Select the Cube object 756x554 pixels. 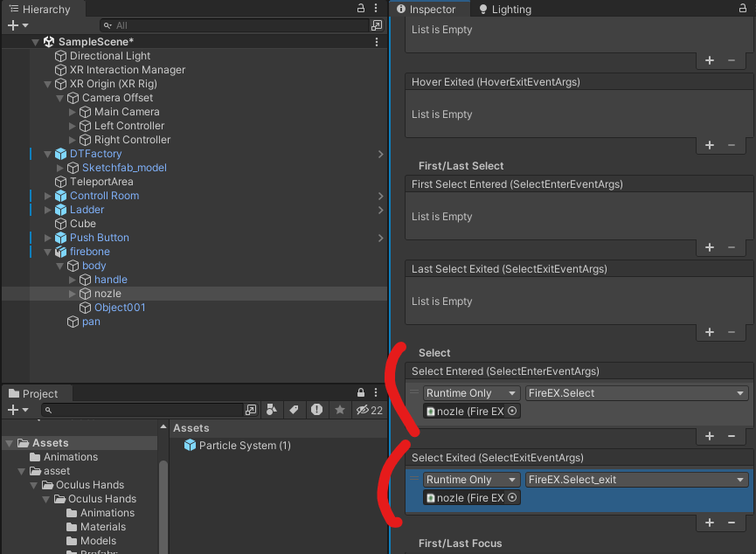tap(82, 224)
